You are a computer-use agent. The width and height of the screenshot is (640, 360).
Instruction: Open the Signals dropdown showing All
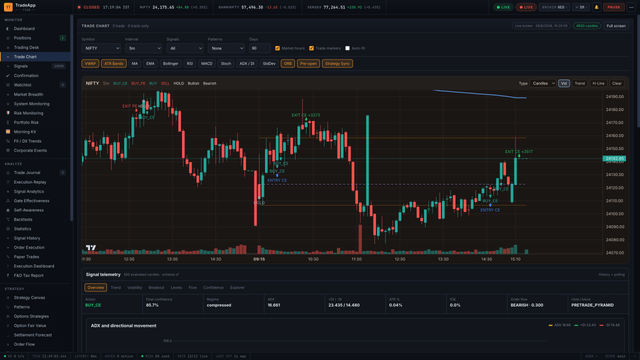[185, 48]
